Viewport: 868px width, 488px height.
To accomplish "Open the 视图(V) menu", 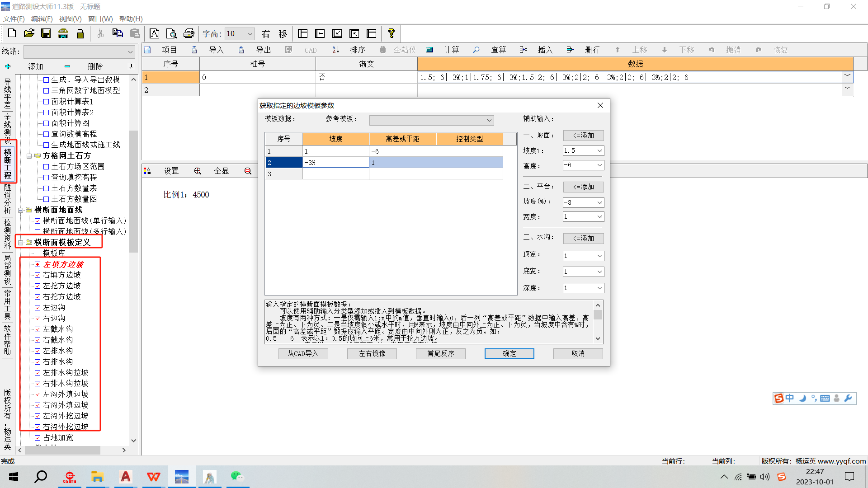I will (x=70, y=19).
